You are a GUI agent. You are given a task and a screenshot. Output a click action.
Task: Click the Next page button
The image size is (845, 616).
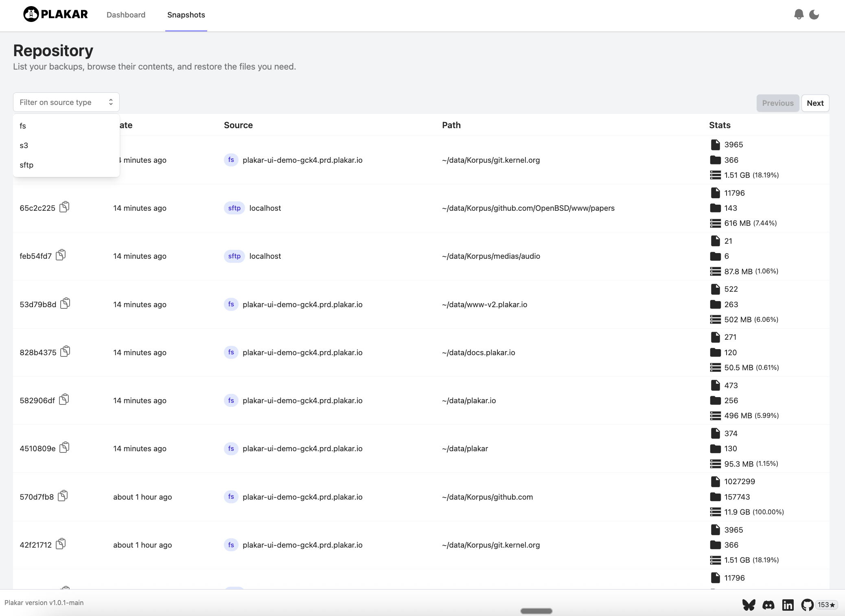click(x=815, y=103)
